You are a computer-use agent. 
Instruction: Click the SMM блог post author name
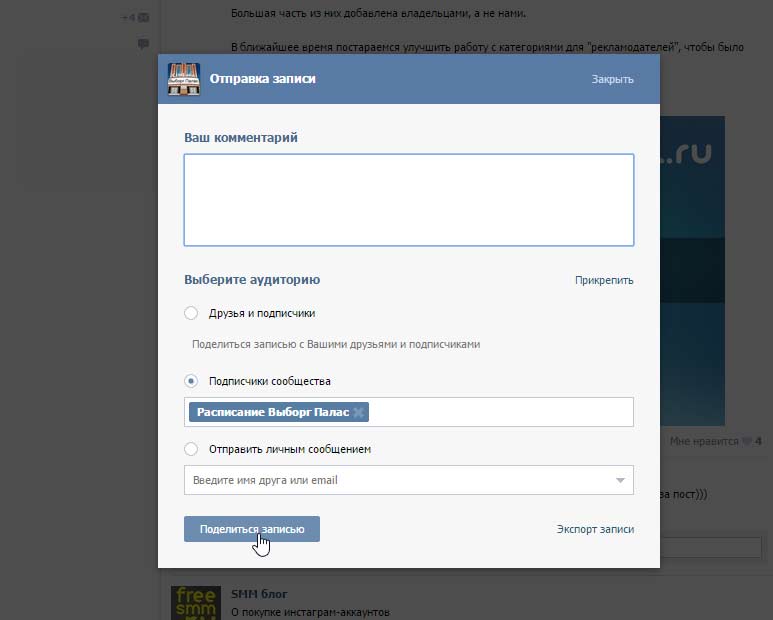(x=259, y=594)
